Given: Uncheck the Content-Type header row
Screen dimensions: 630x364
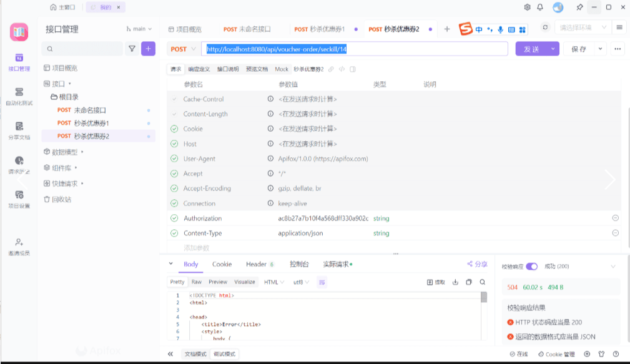Looking at the screenshot, I should point(174,234).
